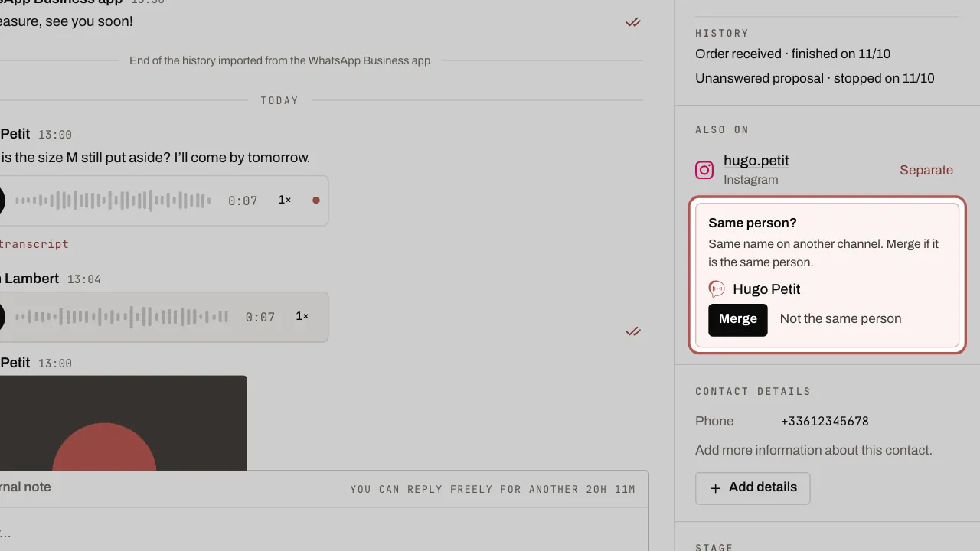
Task: Click the Instagram logo icon
Action: pyautogui.click(x=704, y=170)
